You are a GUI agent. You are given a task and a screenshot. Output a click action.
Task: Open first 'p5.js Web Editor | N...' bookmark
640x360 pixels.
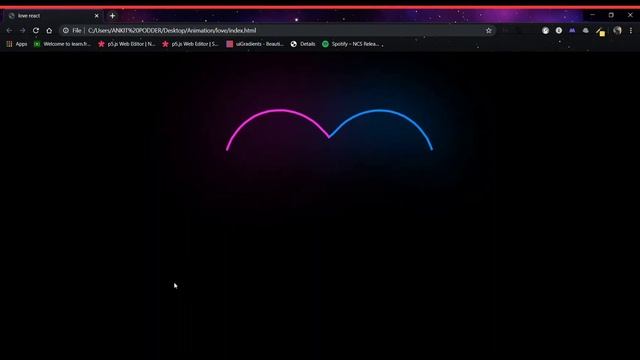coord(127,44)
